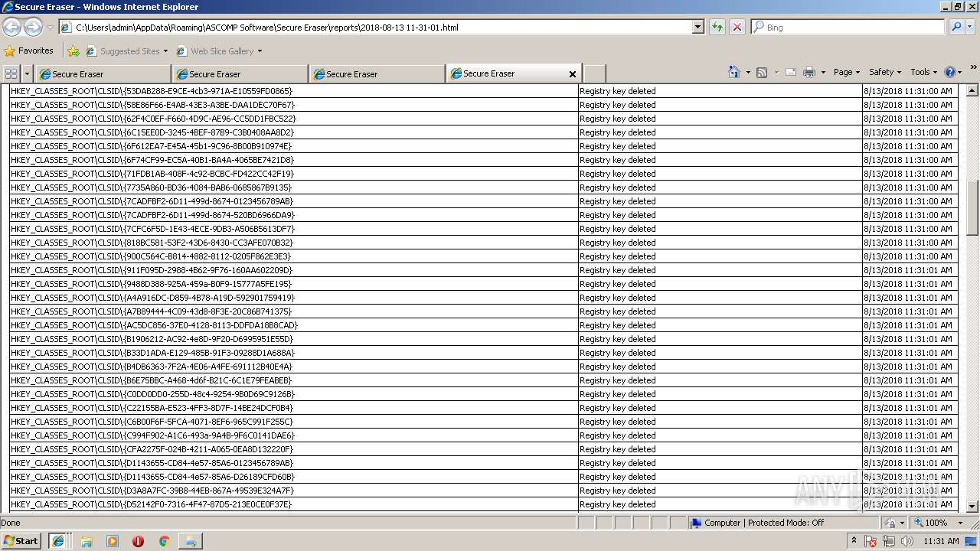
Task: Close the active Secure Eraser tab
Action: (572, 74)
